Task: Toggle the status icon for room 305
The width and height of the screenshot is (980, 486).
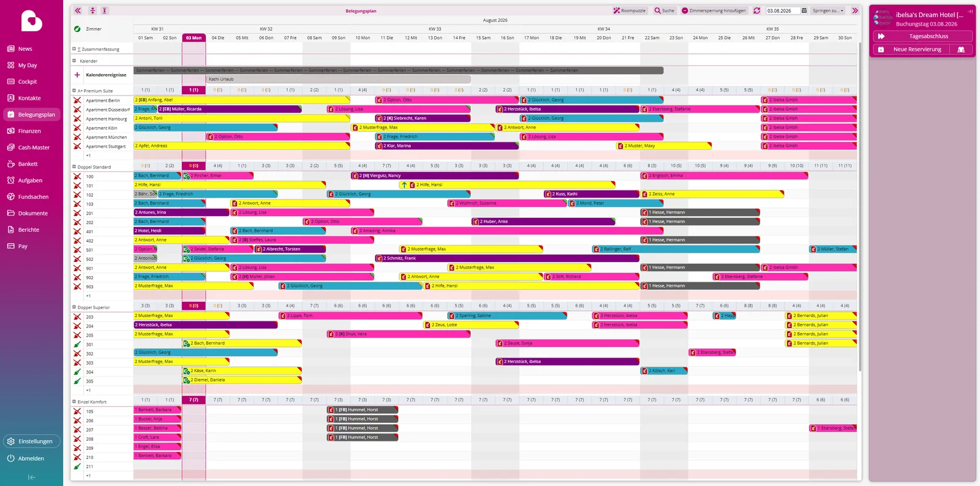Action: tap(77, 381)
